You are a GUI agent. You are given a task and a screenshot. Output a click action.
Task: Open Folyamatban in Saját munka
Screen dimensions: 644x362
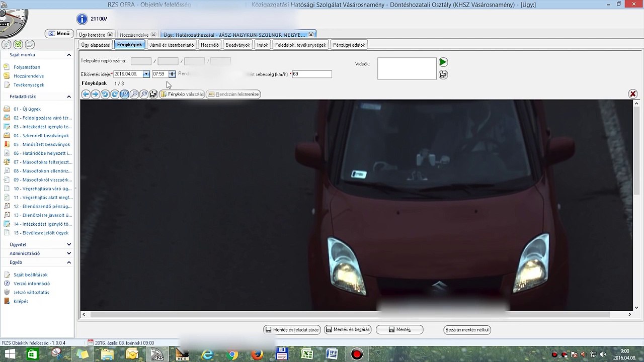[x=27, y=67]
